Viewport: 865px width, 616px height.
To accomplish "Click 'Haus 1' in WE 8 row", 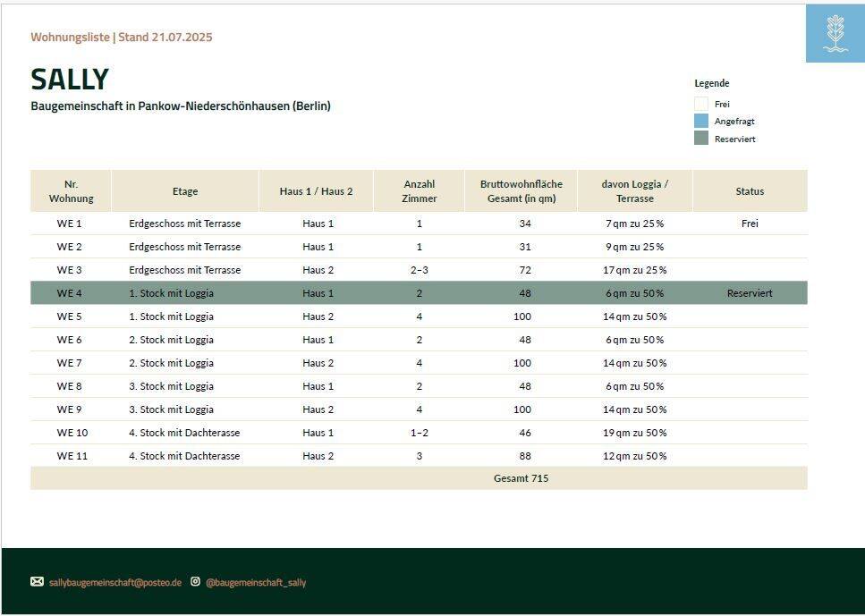I will (318, 386).
